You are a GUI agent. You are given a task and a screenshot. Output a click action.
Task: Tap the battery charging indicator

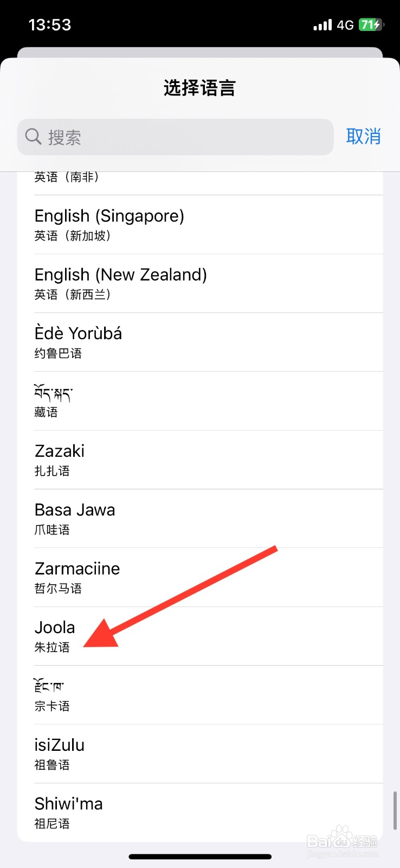[371, 25]
